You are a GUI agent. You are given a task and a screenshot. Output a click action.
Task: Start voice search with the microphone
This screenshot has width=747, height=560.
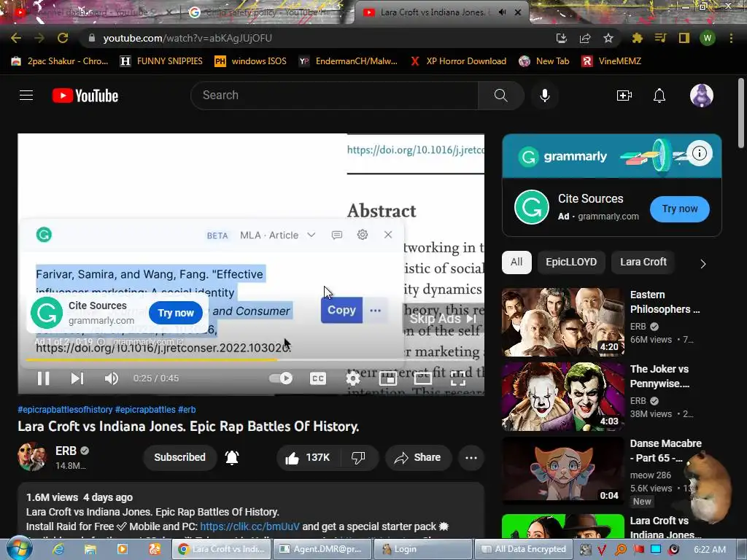(x=545, y=96)
